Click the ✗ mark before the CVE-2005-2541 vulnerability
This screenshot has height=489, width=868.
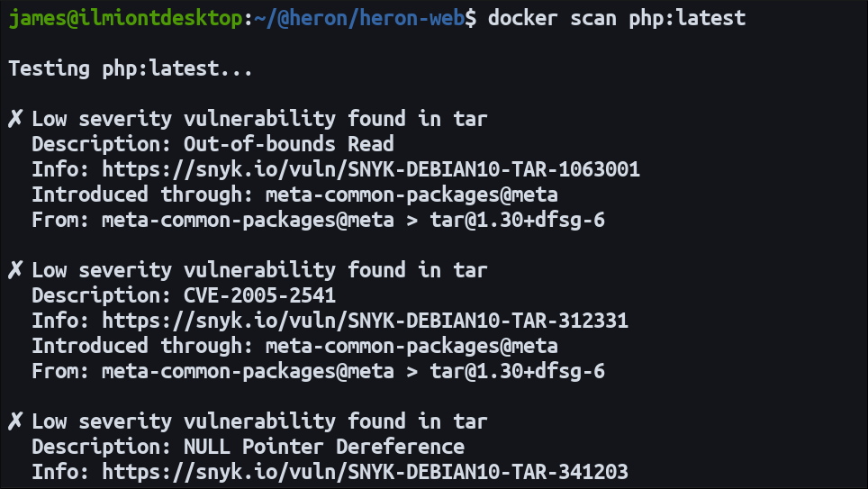click(15, 269)
